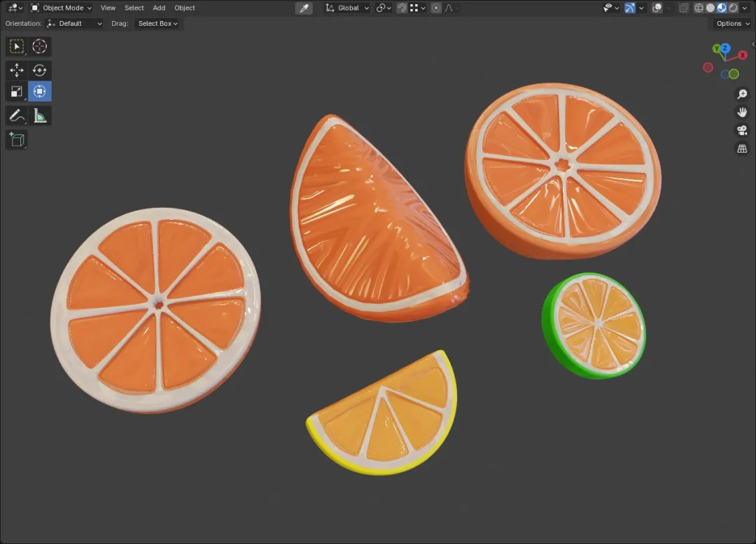Open the View menu
Screen dimensions: 756x544
(x=108, y=8)
